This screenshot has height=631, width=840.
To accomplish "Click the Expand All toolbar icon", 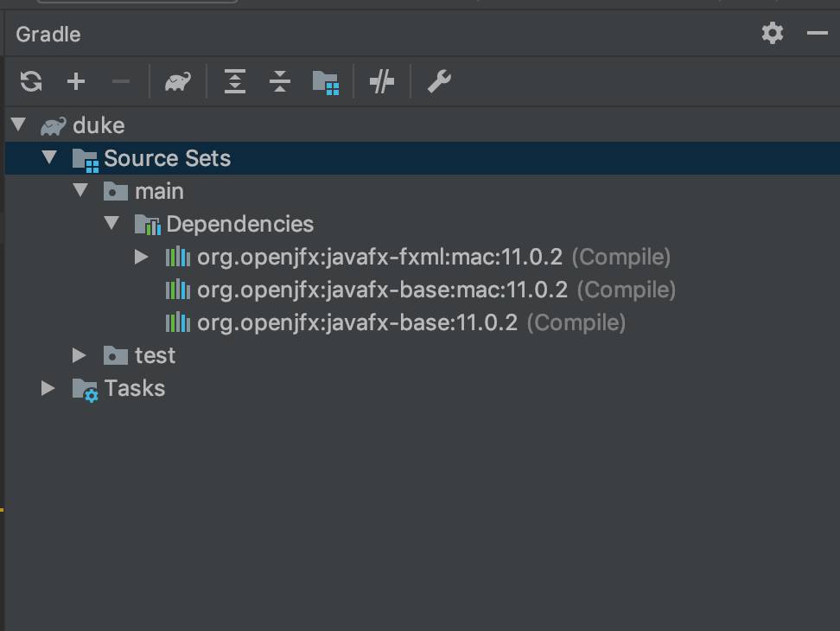I will tap(235, 82).
